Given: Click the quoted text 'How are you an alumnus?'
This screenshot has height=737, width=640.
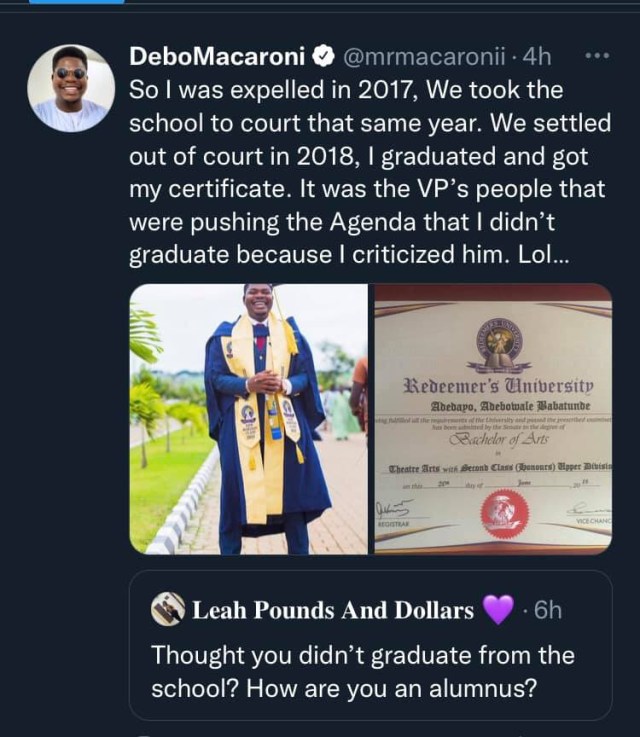Looking at the screenshot, I should [x=391, y=689].
